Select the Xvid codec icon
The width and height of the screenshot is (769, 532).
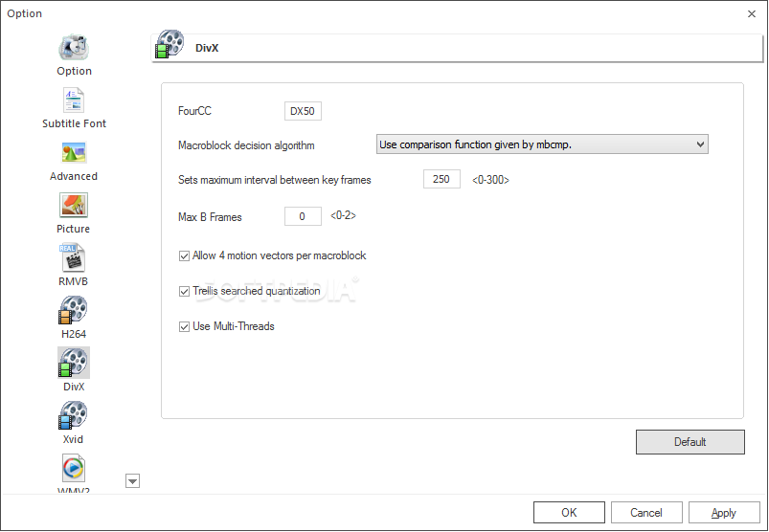pos(74,415)
